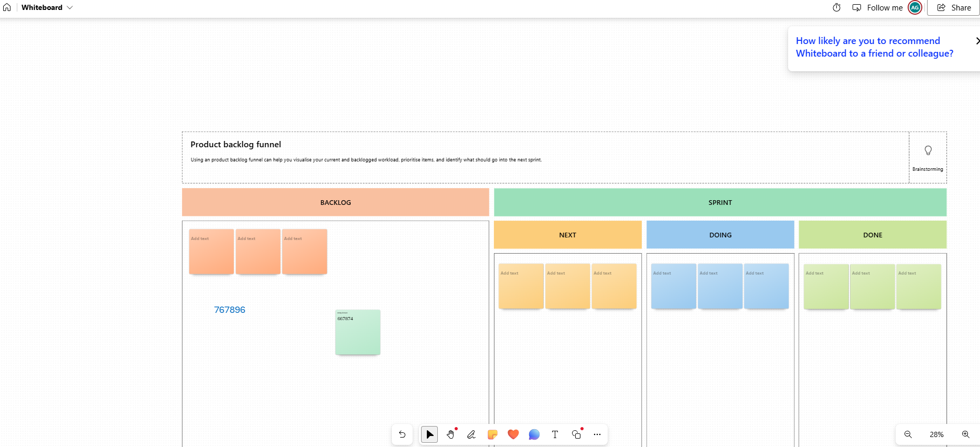The image size is (980, 447).
Task: Zoom out the canvas
Action: tap(908, 434)
